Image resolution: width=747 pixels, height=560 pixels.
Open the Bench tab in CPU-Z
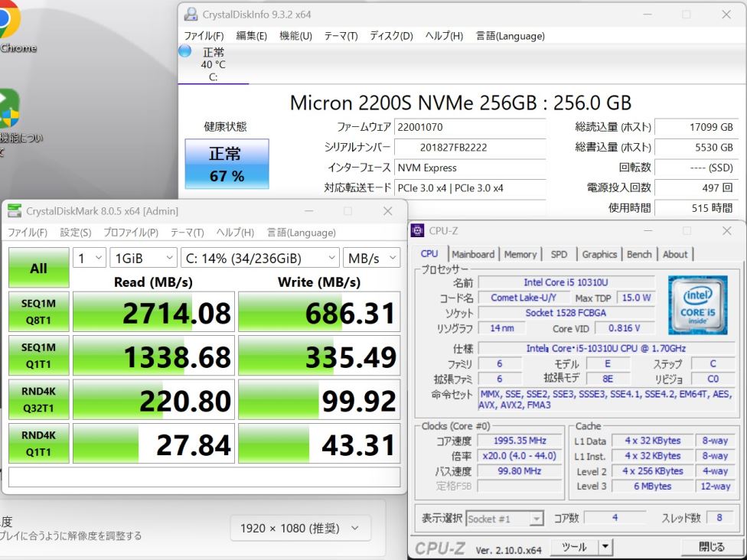639,255
